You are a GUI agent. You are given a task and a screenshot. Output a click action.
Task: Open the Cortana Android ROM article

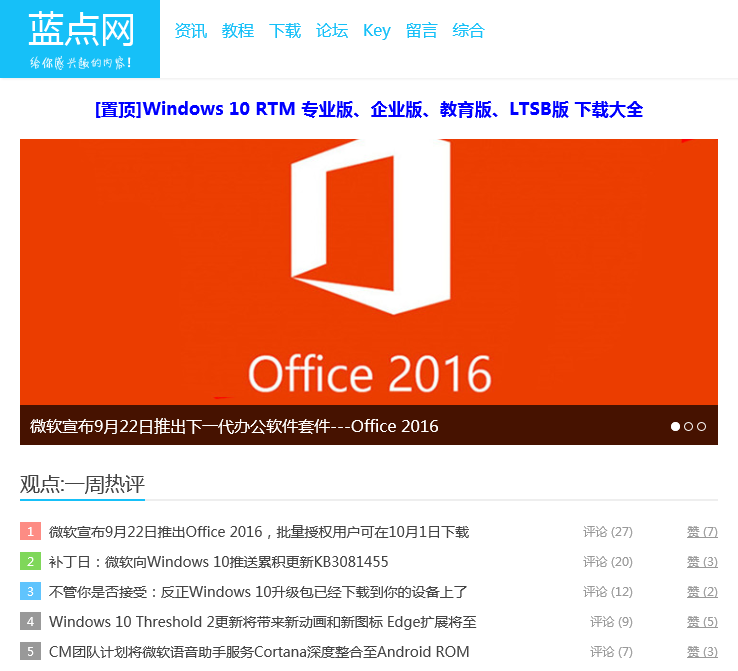click(x=259, y=652)
